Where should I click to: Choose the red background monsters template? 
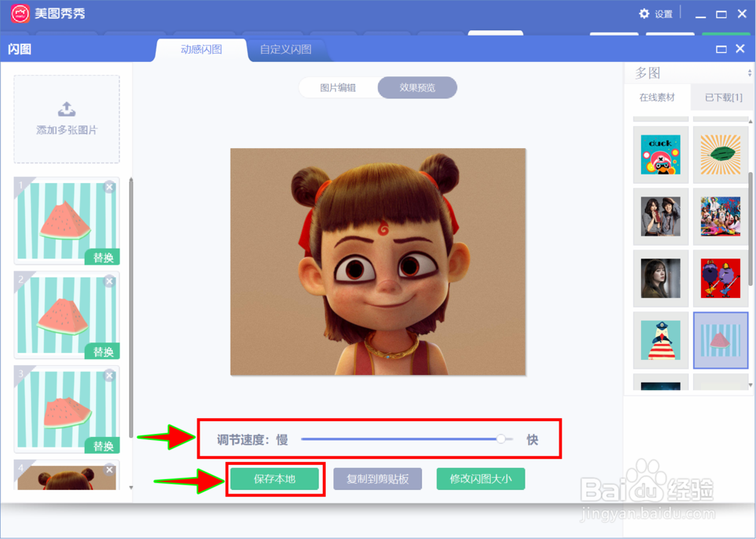[x=720, y=278]
